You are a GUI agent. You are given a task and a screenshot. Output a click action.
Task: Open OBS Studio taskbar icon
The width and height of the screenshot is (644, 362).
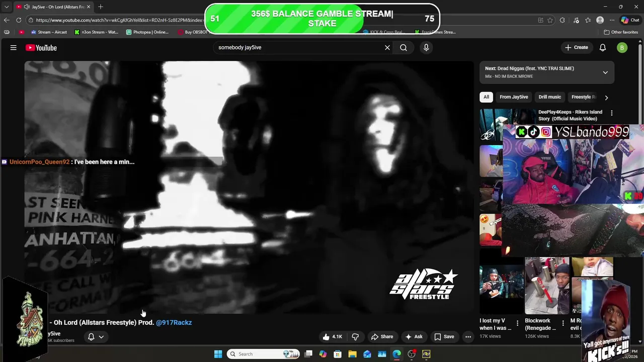click(412, 354)
